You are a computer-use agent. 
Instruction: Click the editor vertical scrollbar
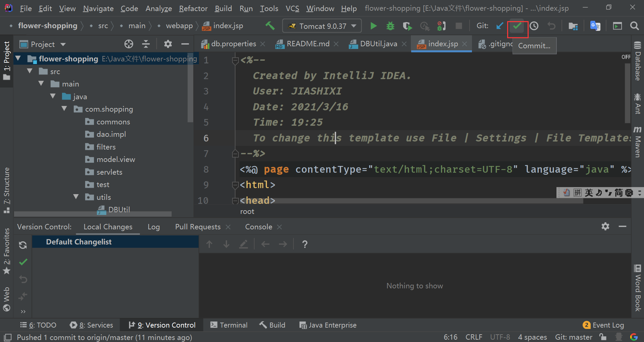tap(628, 93)
